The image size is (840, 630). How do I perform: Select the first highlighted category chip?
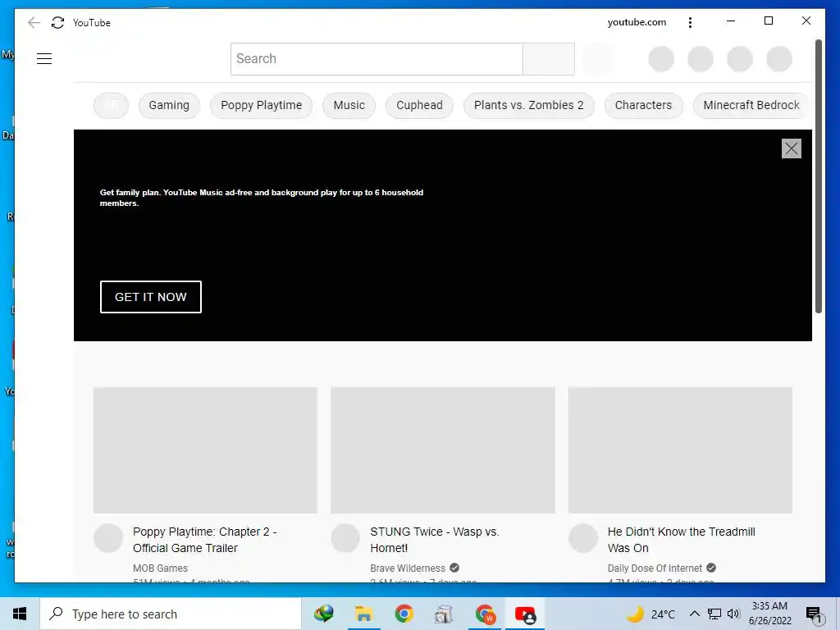(111, 105)
